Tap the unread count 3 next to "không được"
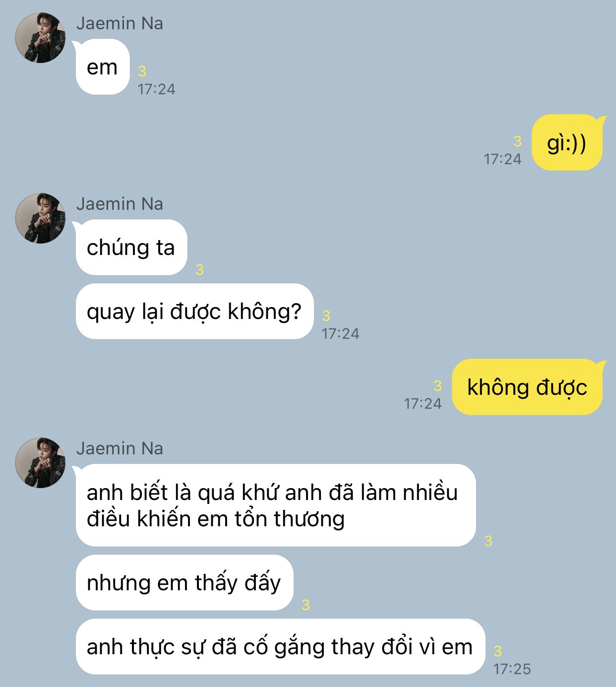 [x=437, y=386]
